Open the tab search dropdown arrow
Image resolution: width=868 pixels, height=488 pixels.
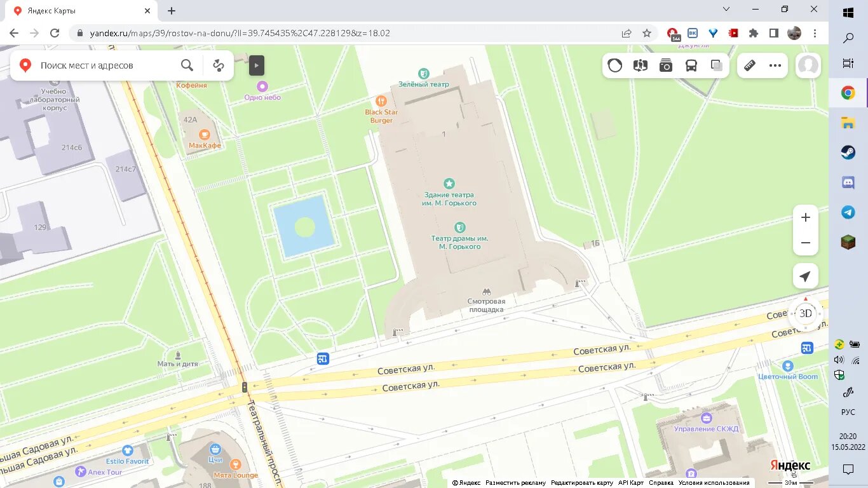click(726, 10)
